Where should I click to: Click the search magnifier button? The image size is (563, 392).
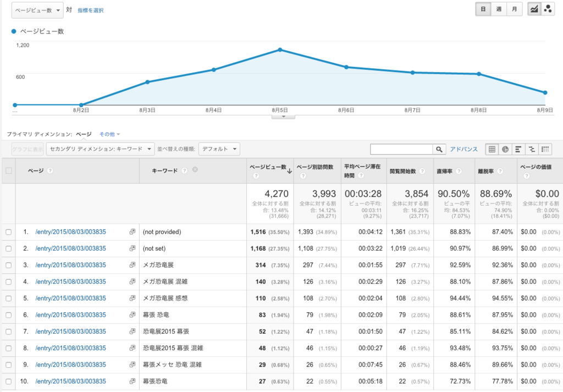pos(439,149)
